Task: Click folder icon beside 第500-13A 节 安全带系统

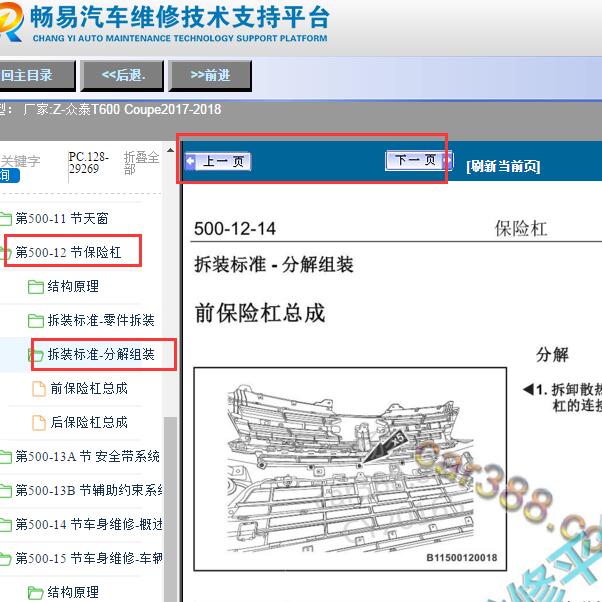Action: [x=5, y=457]
